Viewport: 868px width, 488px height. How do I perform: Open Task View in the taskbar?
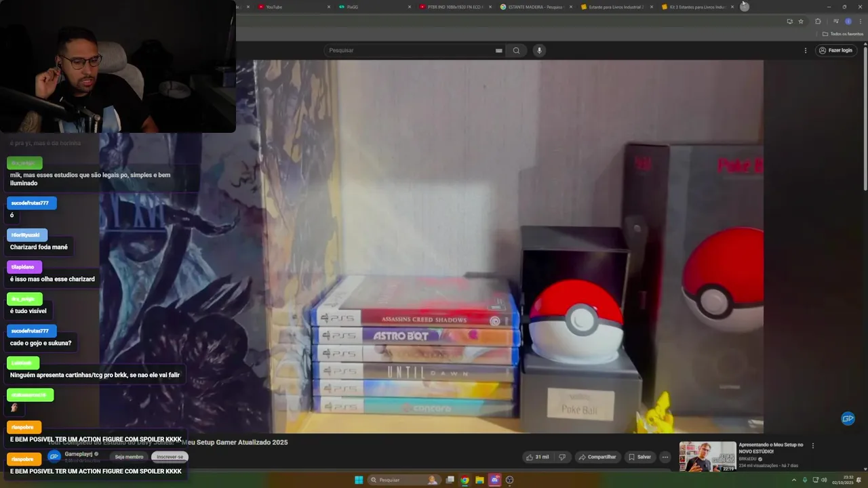tap(450, 480)
